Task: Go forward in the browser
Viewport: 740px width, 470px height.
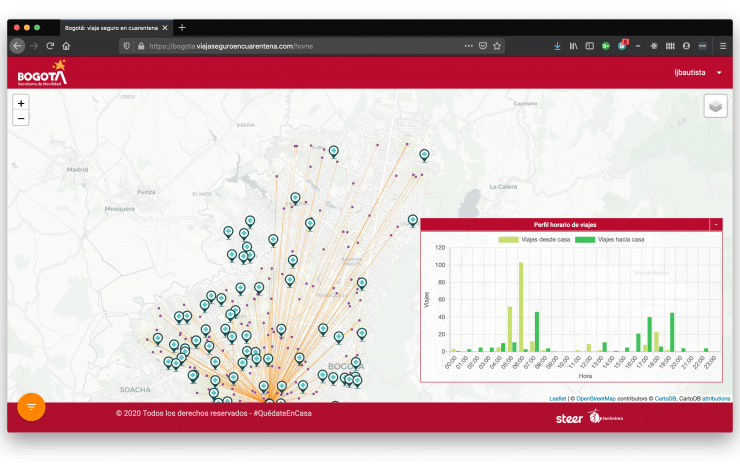Action: (34, 46)
